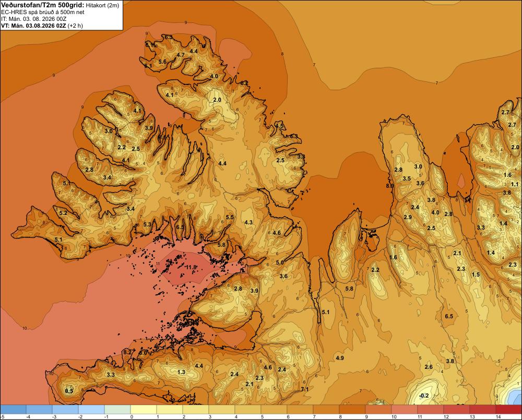The height and width of the screenshot is (420, 522).
Task: Click the 5.0 temperature value
Action: (x=280, y=262)
